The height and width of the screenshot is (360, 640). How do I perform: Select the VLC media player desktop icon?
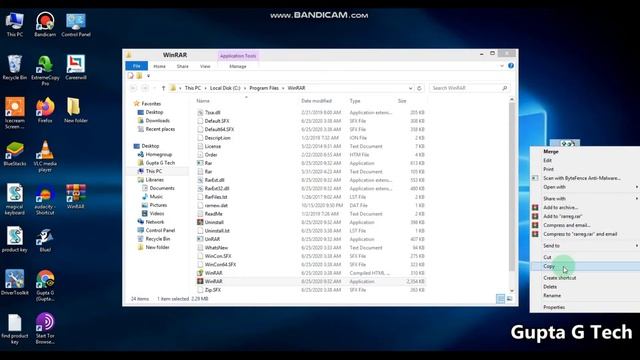(45, 156)
